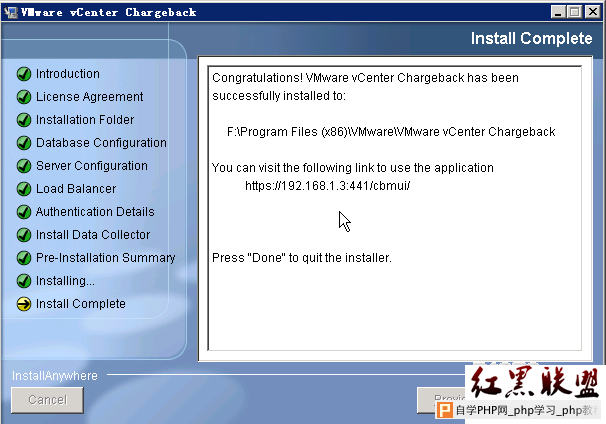The width and height of the screenshot is (606, 424).
Task: Click the Load Balancer step label
Action: coord(76,189)
